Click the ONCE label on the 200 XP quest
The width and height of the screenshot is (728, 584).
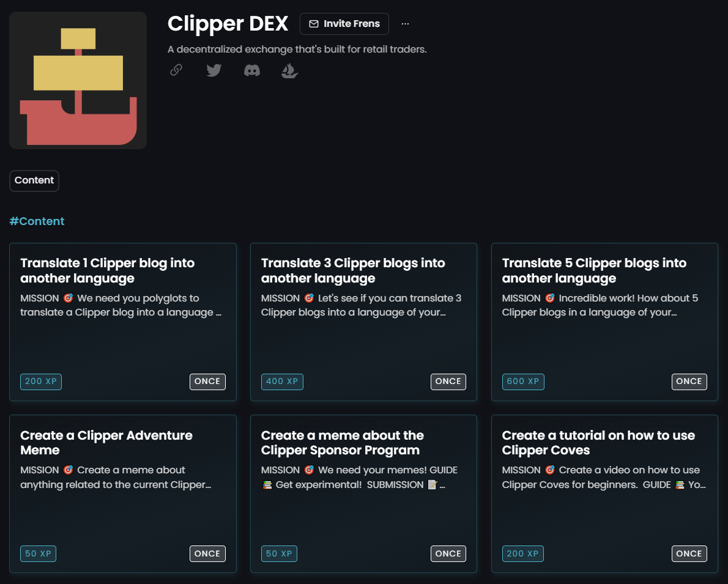207,382
